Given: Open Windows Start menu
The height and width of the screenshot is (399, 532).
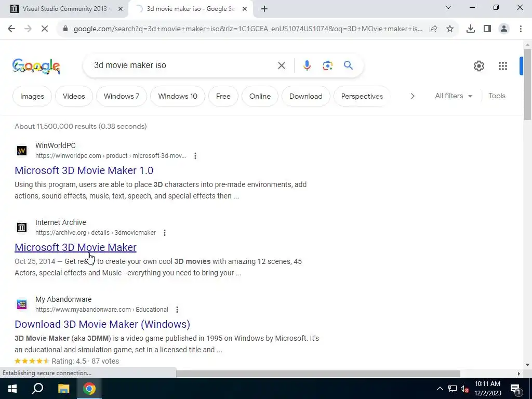Looking at the screenshot, I should coord(12,389).
